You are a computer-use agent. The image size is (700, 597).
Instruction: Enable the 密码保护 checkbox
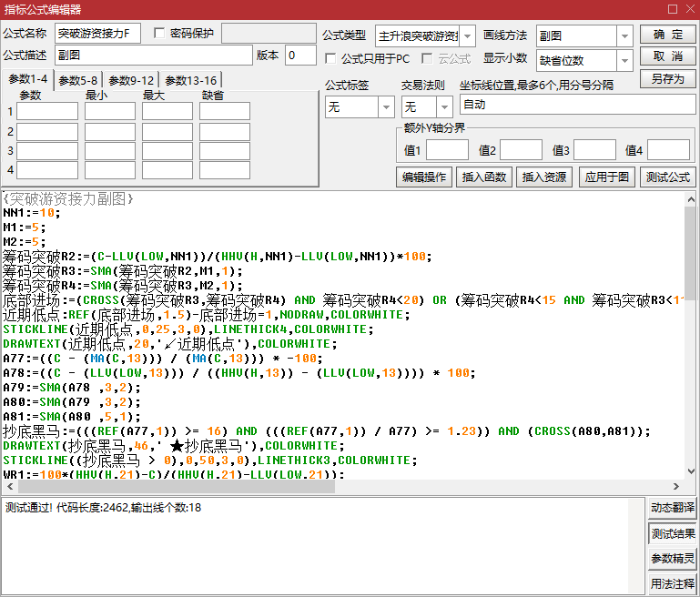[161, 34]
